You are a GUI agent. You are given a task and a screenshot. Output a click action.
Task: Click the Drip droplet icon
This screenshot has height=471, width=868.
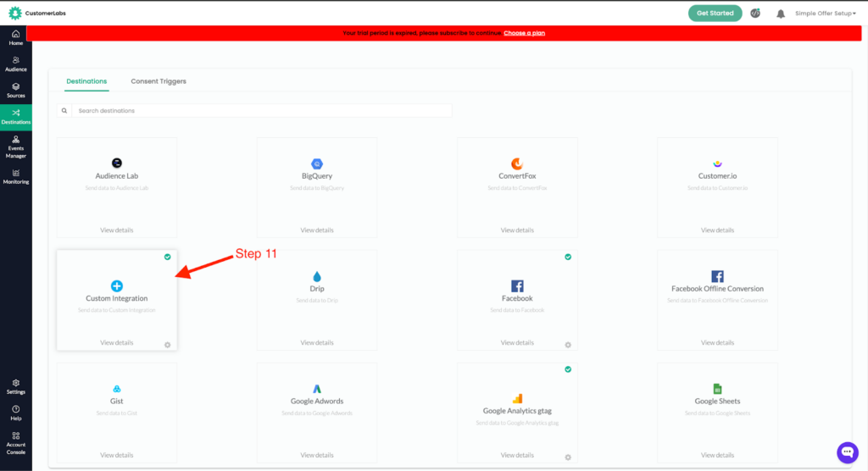[317, 276]
